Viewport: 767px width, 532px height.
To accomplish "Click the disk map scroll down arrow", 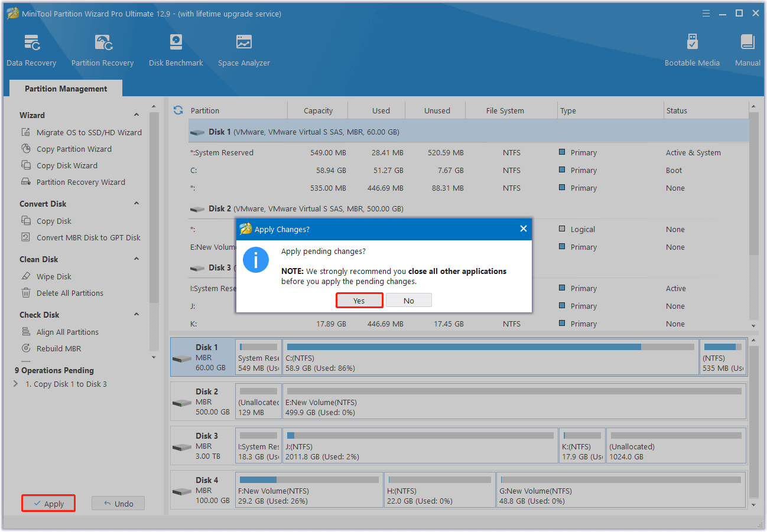I will [753, 505].
